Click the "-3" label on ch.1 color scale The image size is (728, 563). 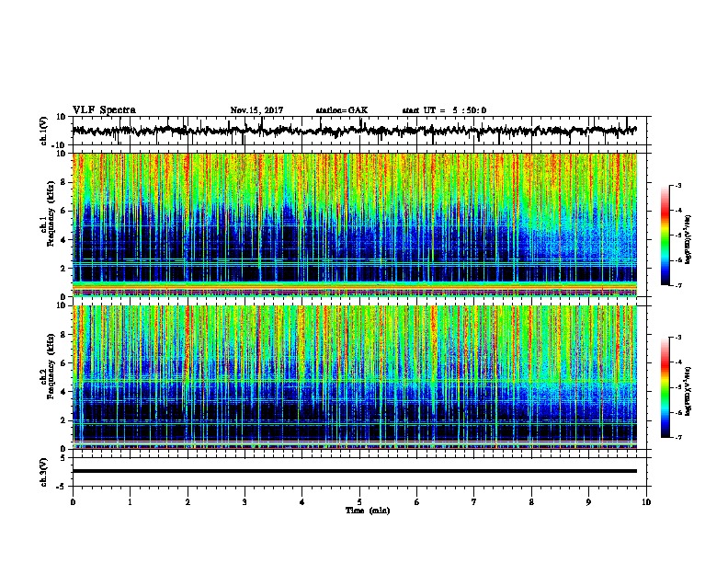pyautogui.click(x=677, y=186)
